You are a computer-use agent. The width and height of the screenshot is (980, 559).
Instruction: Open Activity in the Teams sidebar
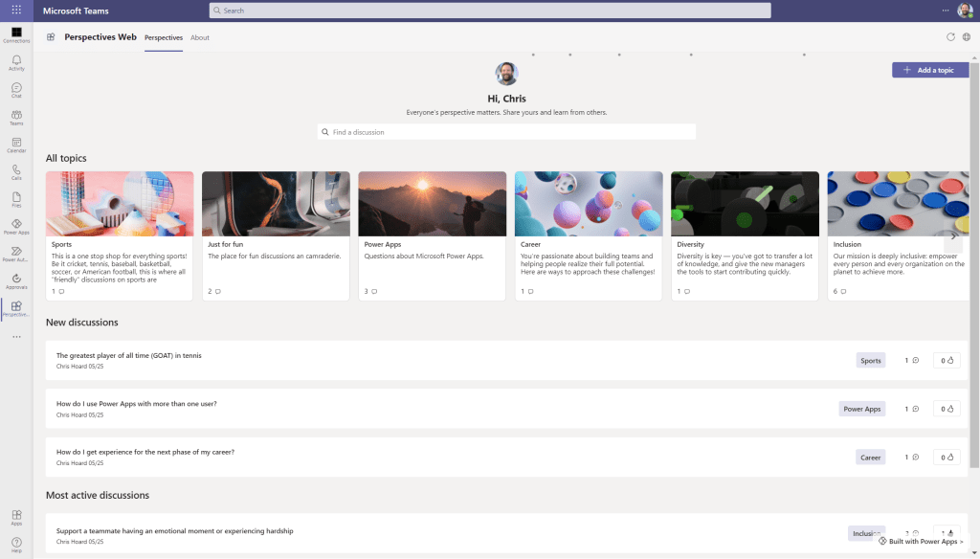16,62
